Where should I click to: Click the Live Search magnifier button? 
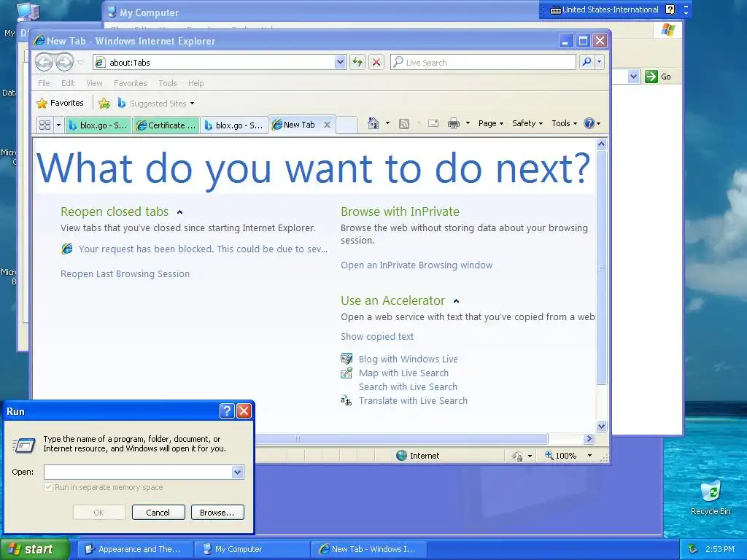tap(587, 62)
